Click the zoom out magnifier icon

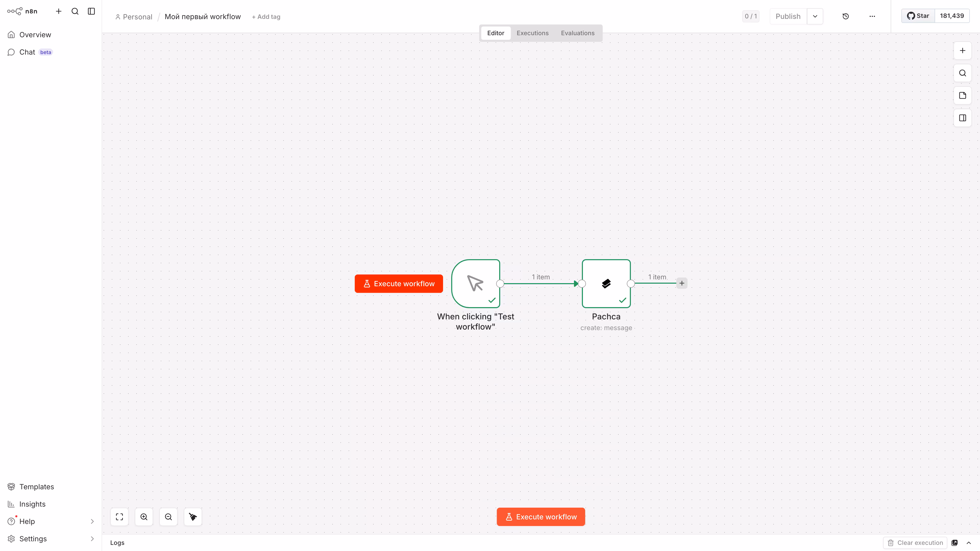tap(168, 517)
